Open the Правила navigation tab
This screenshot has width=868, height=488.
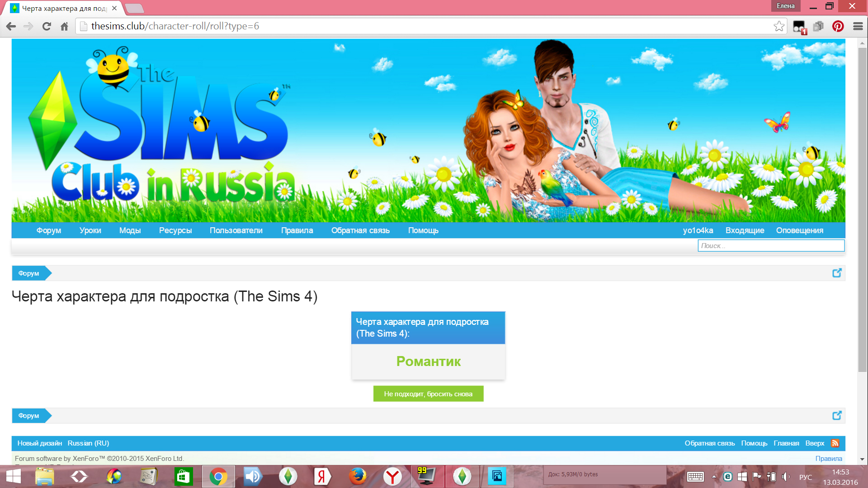click(297, 230)
